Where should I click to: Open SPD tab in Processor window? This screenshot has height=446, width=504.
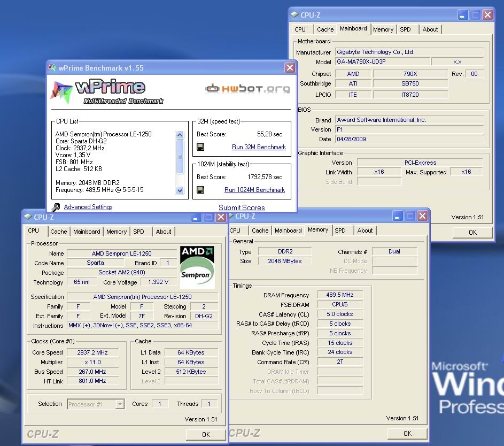[138, 232]
